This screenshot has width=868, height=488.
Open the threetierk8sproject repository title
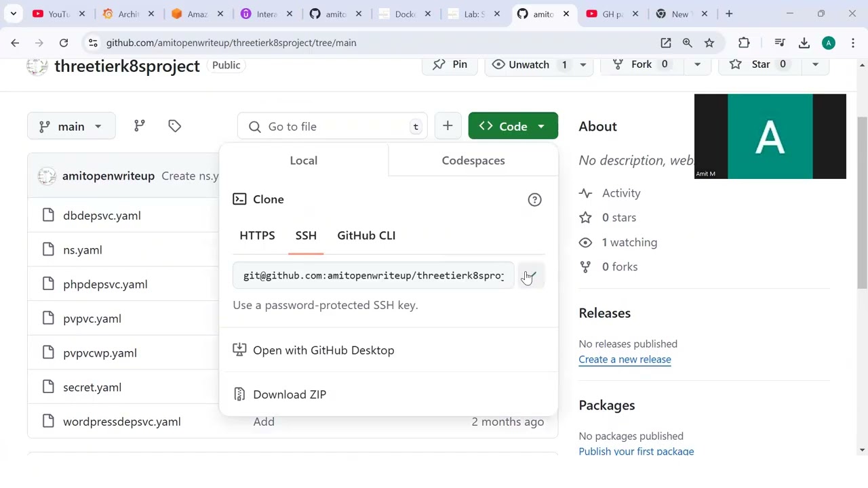point(127,66)
